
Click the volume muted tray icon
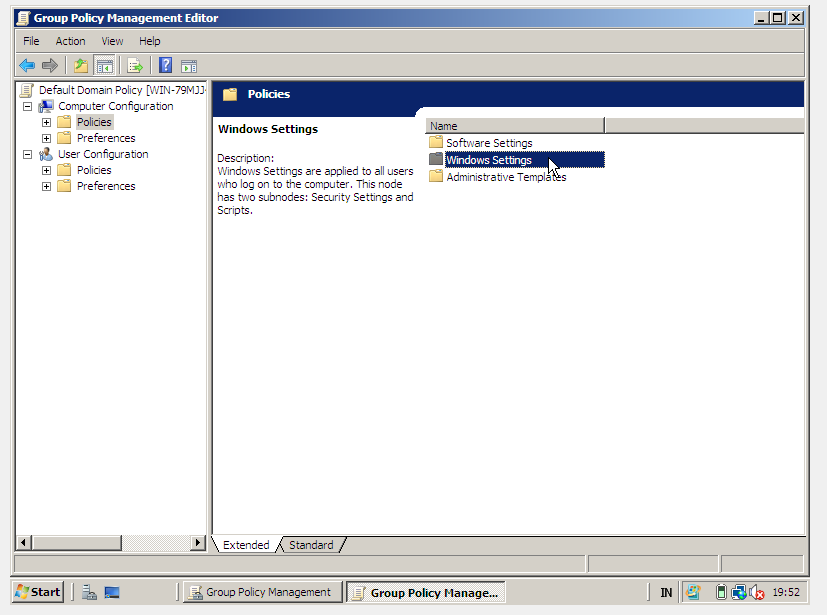coord(757,593)
